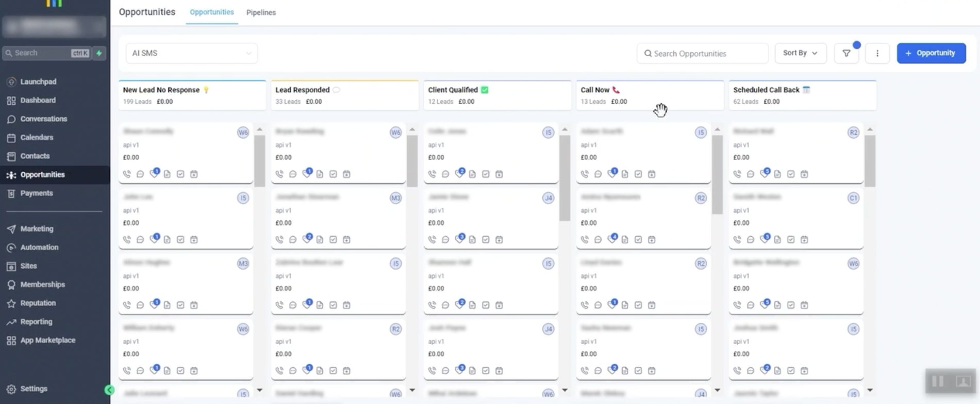Click up arrow of Call Now scrollbar
Viewport: 980px width, 404px height.
point(717,130)
